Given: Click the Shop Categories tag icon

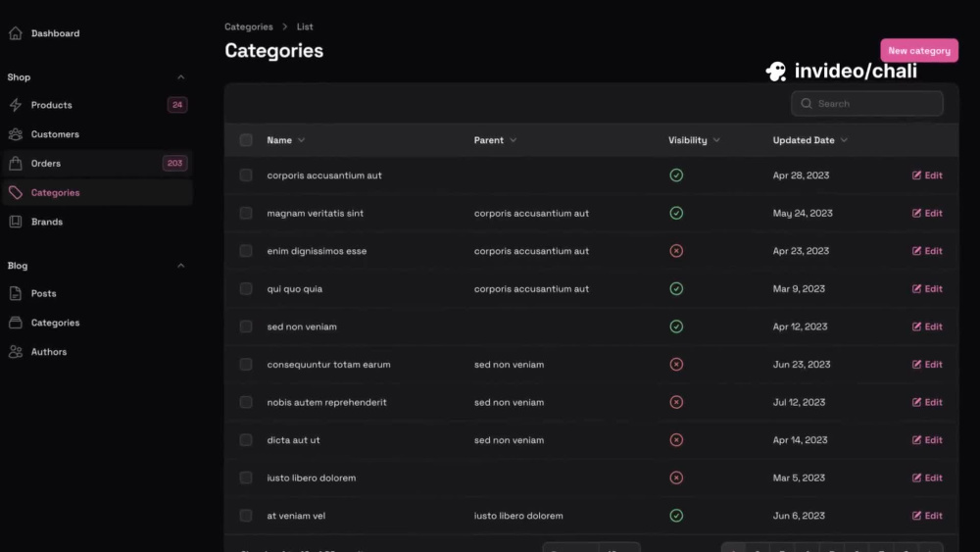Looking at the screenshot, I should pyautogui.click(x=16, y=192).
